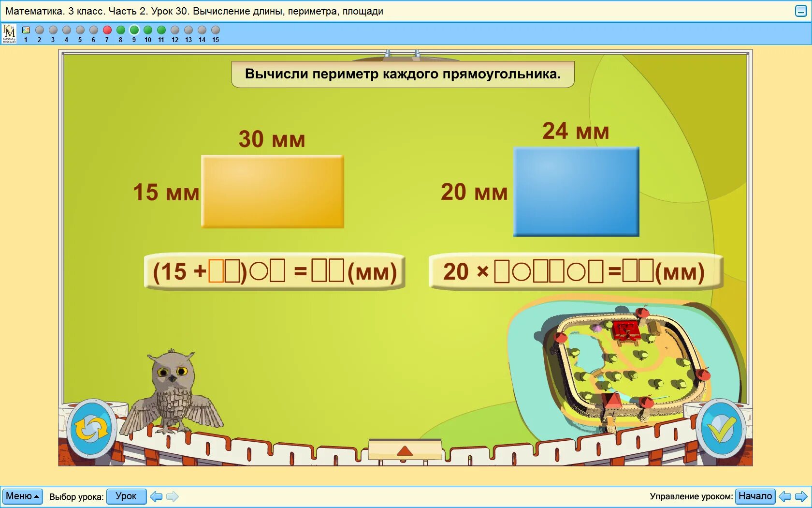
Task: Jump to slide 13 dot
Action: coord(188,30)
